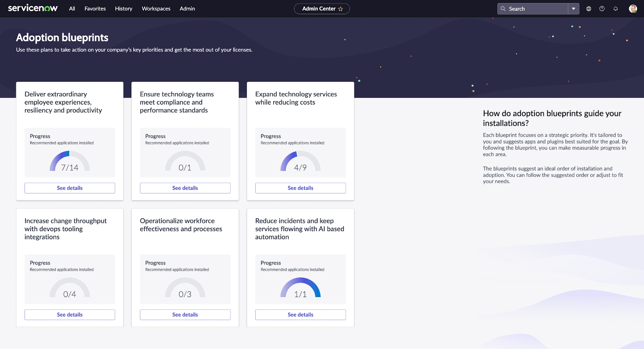Screen dimensions: 644x349
Task: See details for compliance and performance blueprint
Action: point(185,188)
